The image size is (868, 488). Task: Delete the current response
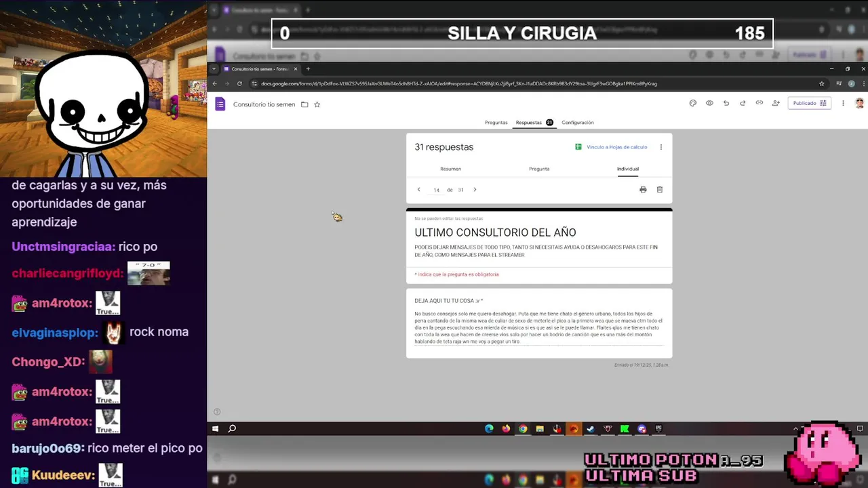pos(659,190)
